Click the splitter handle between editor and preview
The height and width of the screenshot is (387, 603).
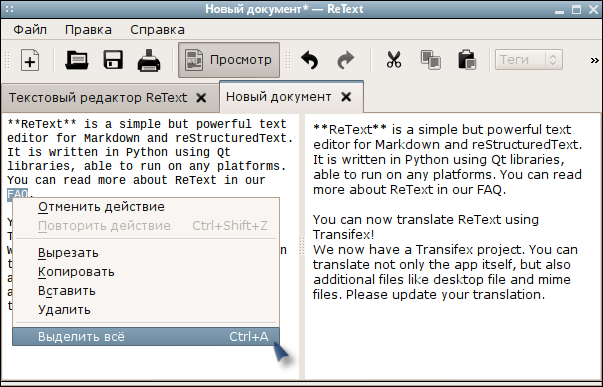pyautogui.click(x=302, y=247)
